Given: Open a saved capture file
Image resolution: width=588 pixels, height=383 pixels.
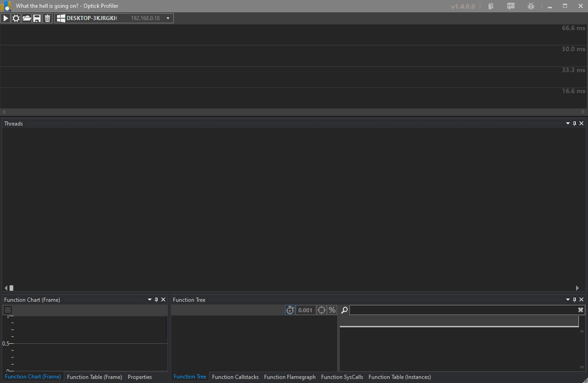Looking at the screenshot, I should coord(26,18).
